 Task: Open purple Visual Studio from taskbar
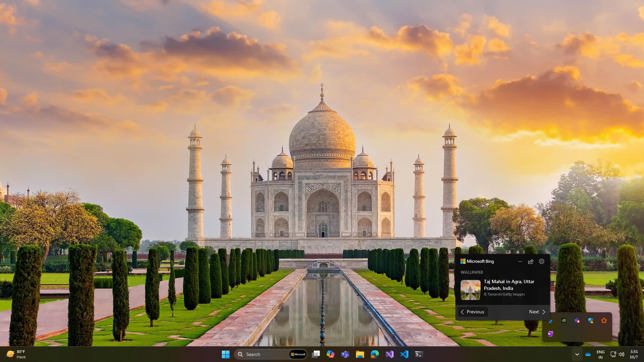389,354
